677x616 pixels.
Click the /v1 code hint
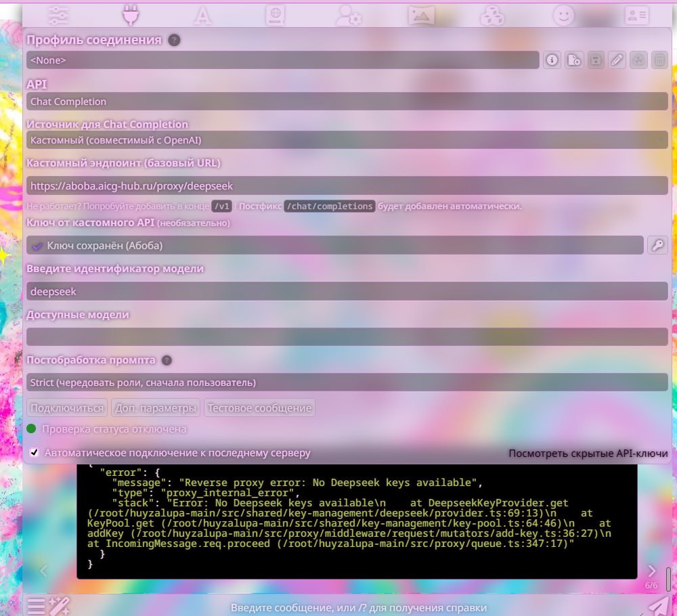coord(222,206)
